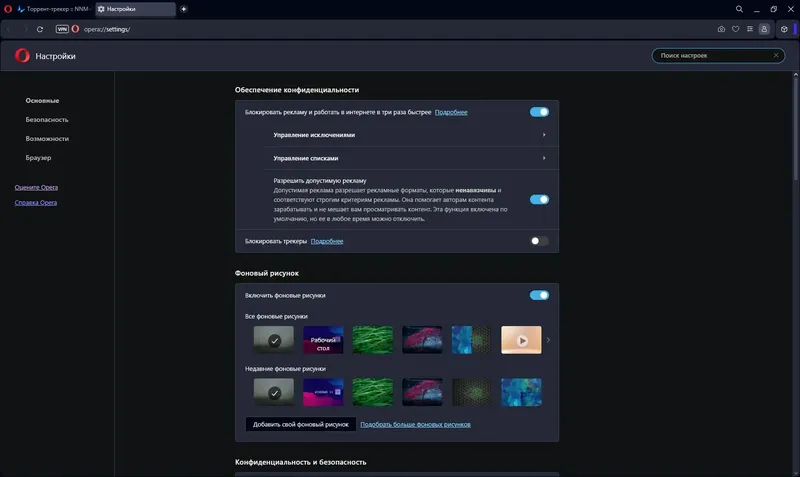Expand Управление списками row

point(411,158)
